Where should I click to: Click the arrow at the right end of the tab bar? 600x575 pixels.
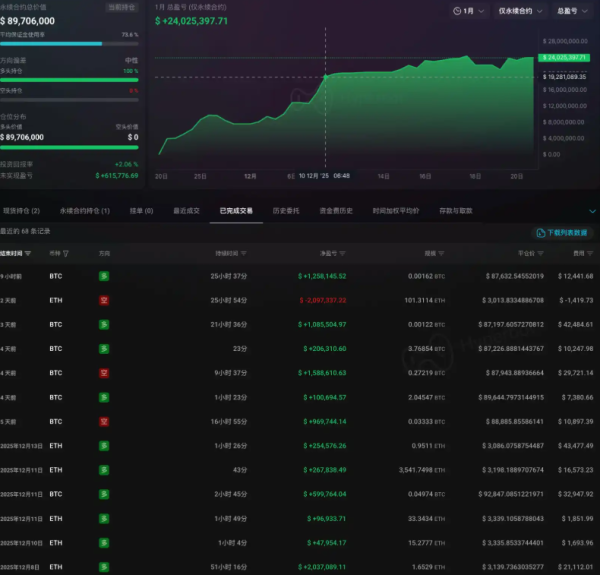pyautogui.click(x=591, y=211)
